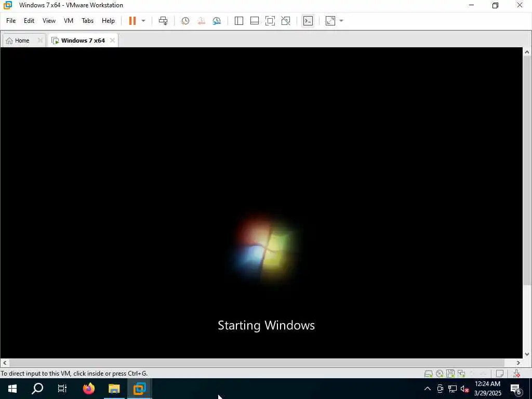This screenshot has height=399, width=532.
Task: Click the VMware Workstation taskbar icon
Action: point(139,389)
